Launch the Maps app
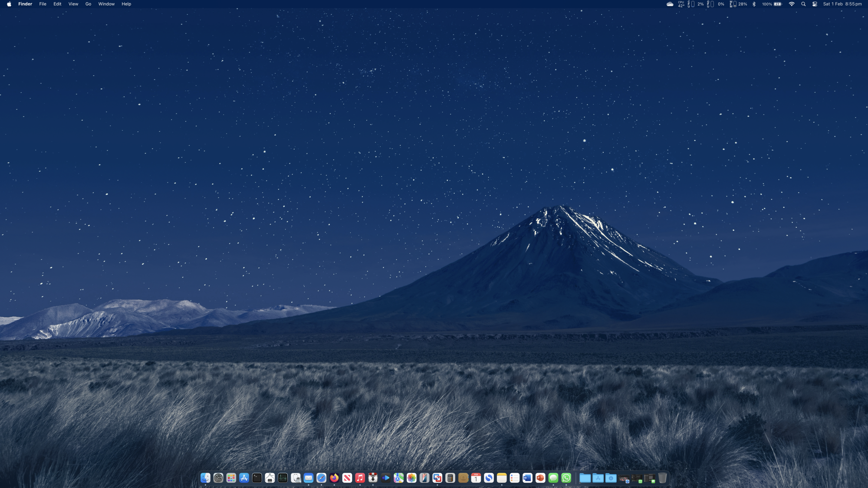The image size is (868, 488). (x=398, y=478)
